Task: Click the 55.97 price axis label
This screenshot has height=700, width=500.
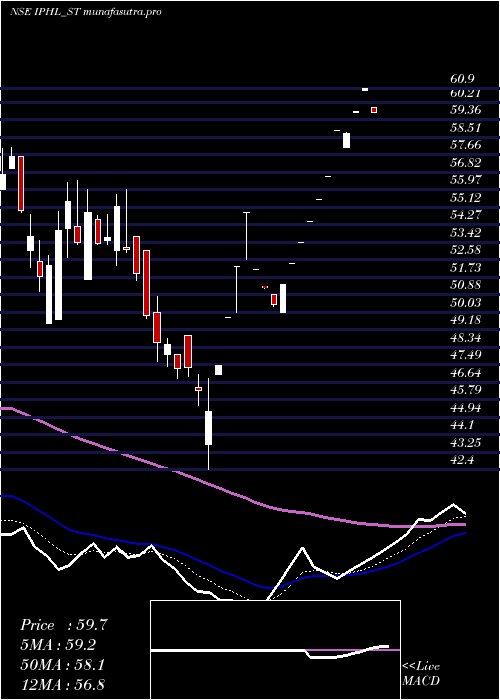Action: click(x=466, y=180)
